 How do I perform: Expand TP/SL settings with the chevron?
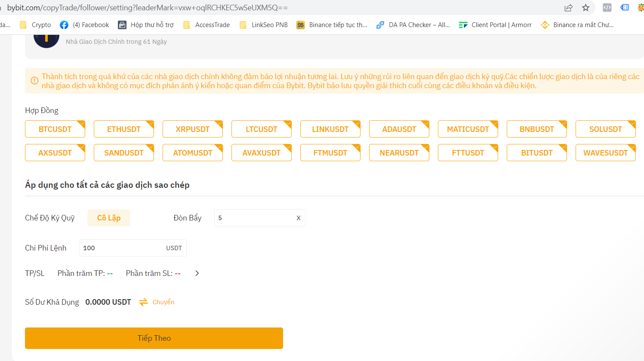(197, 273)
